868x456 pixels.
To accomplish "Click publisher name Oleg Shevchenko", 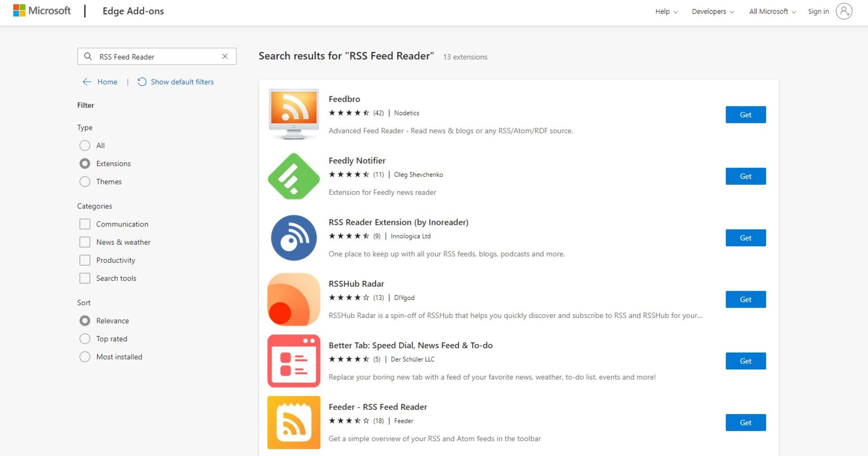I will click(418, 174).
